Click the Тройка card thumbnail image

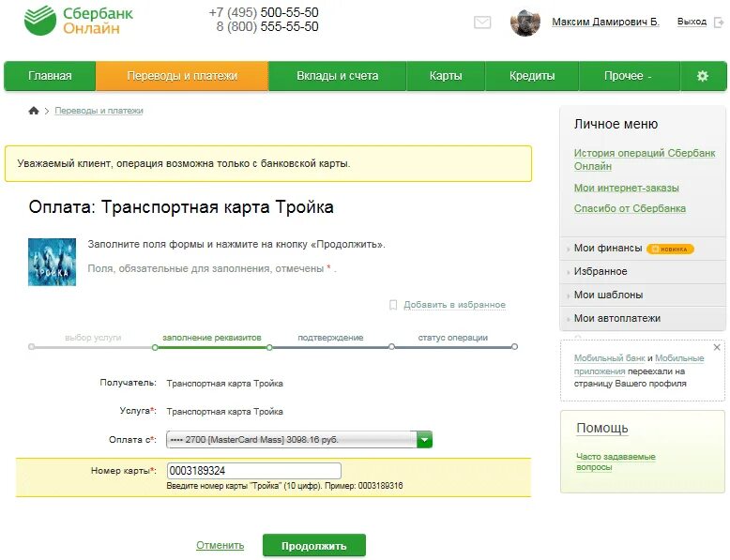pyautogui.click(x=52, y=262)
